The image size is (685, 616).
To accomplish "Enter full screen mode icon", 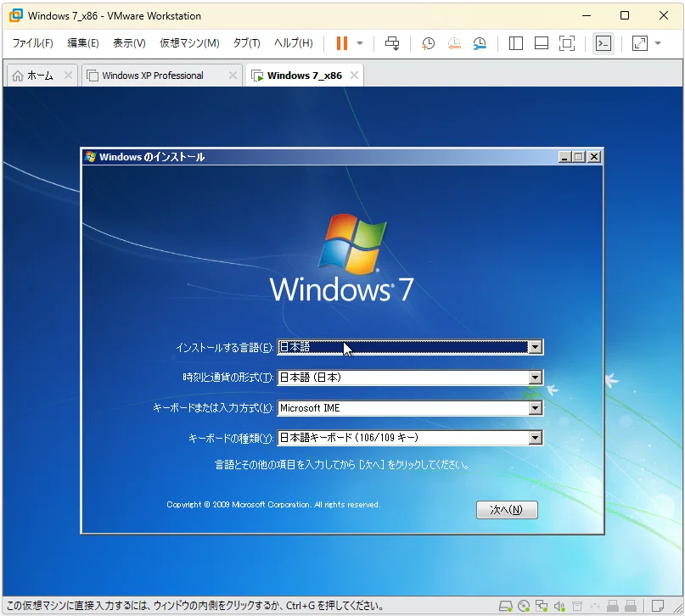I will (x=567, y=43).
